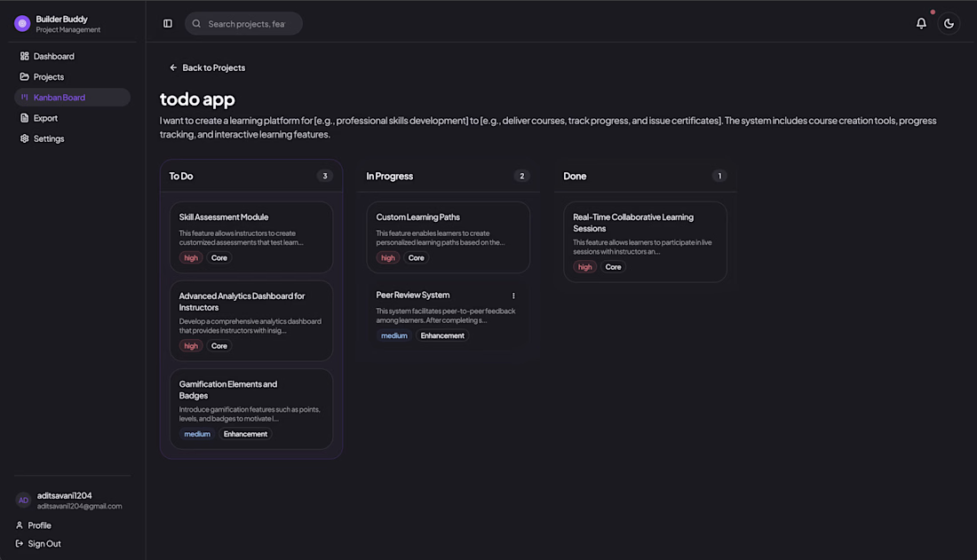The image size is (977, 560).
Task: Click the Dashboard sidebar icon
Action: 25,56
